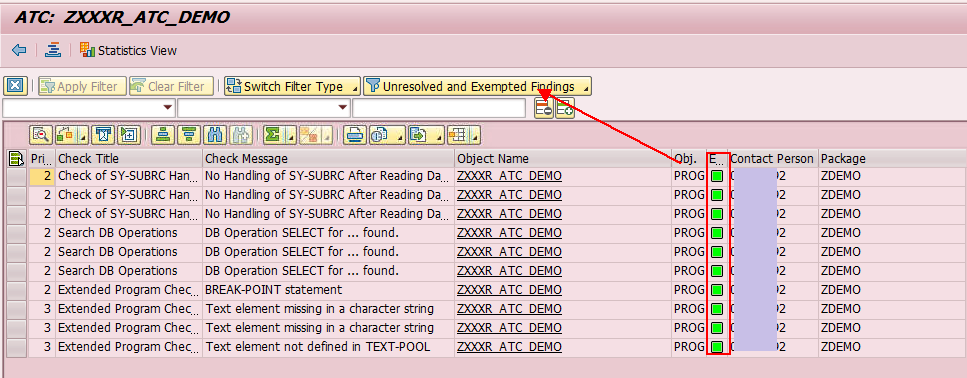Click the Apply Filter button
This screenshot has width=967, height=378.
click(x=82, y=86)
